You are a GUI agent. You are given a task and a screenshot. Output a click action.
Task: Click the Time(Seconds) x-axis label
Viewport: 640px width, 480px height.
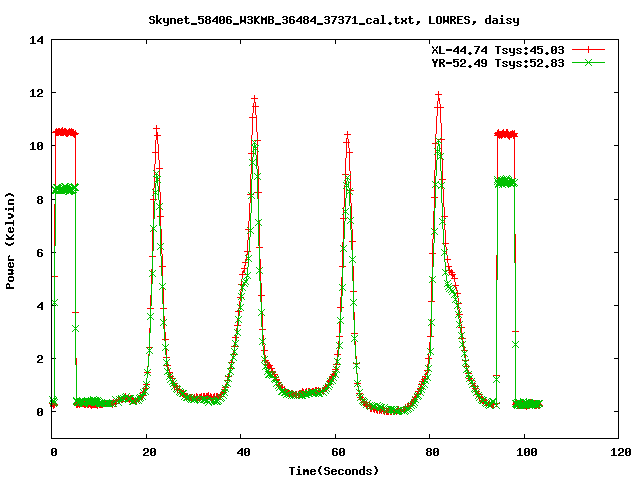point(334,471)
